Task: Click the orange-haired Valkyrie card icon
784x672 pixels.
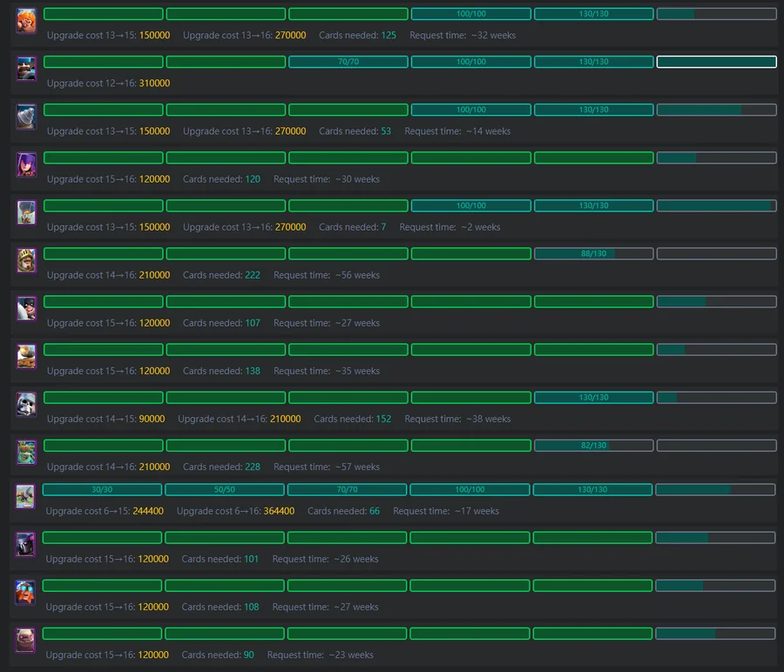Action: (26, 22)
